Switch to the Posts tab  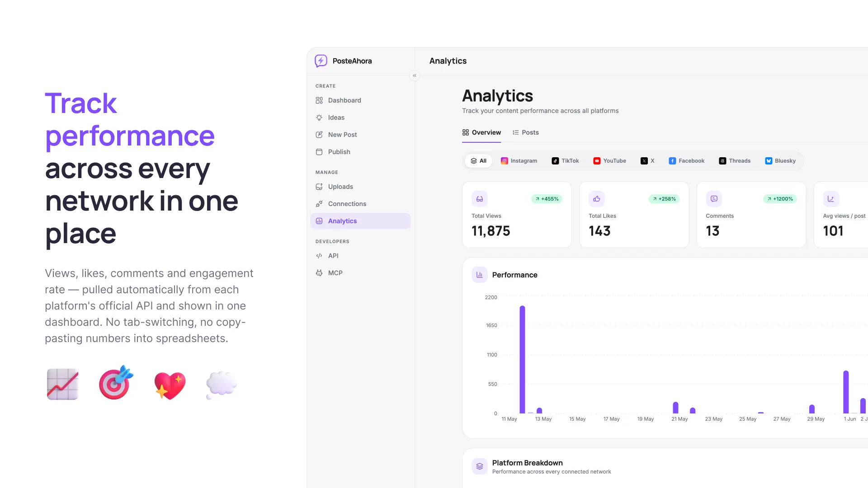(525, 132)
